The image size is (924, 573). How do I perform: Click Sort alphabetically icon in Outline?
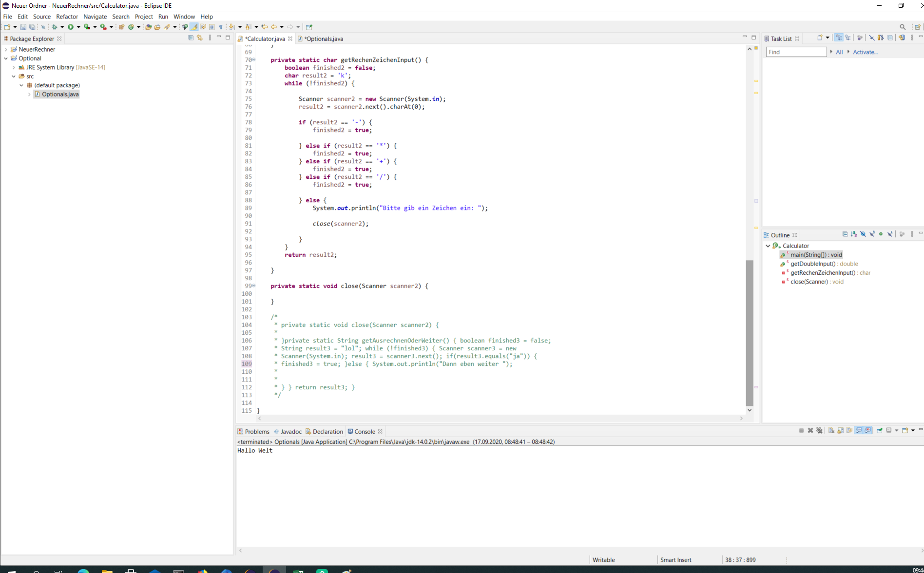[854, 234]
